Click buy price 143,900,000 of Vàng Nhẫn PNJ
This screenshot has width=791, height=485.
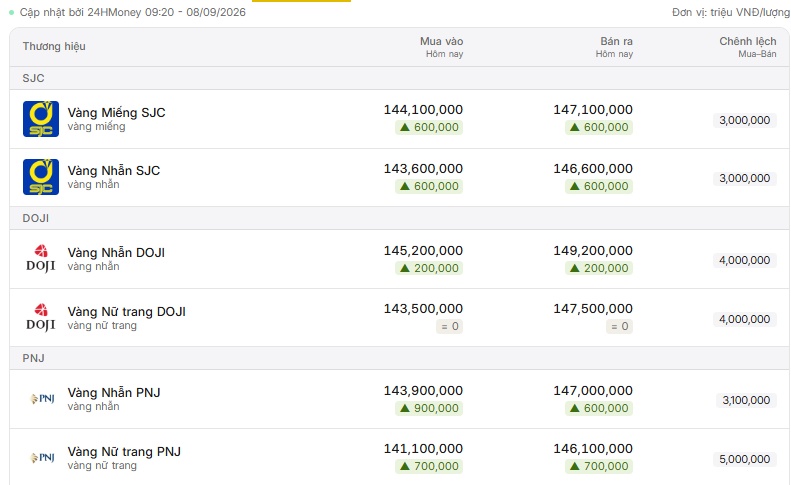423,391
